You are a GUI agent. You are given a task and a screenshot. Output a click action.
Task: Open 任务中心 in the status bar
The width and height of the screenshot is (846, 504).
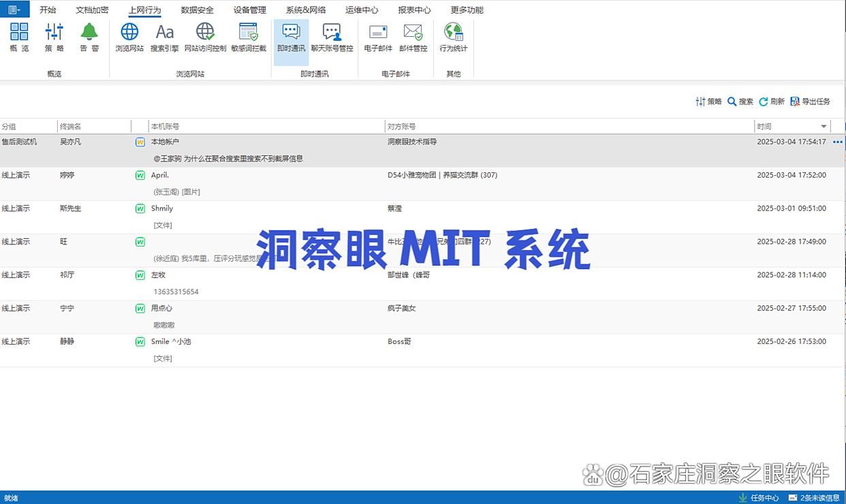tap(759, 498)
